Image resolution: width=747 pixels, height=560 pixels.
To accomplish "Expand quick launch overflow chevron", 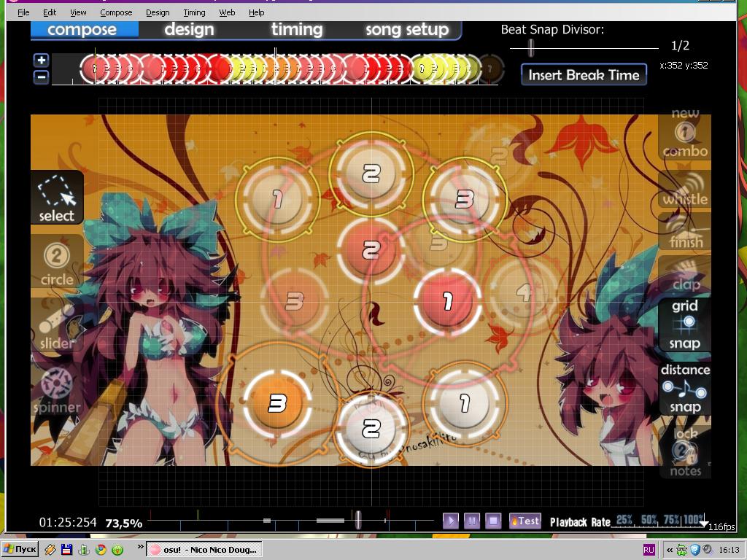I will tap(141, 547).
